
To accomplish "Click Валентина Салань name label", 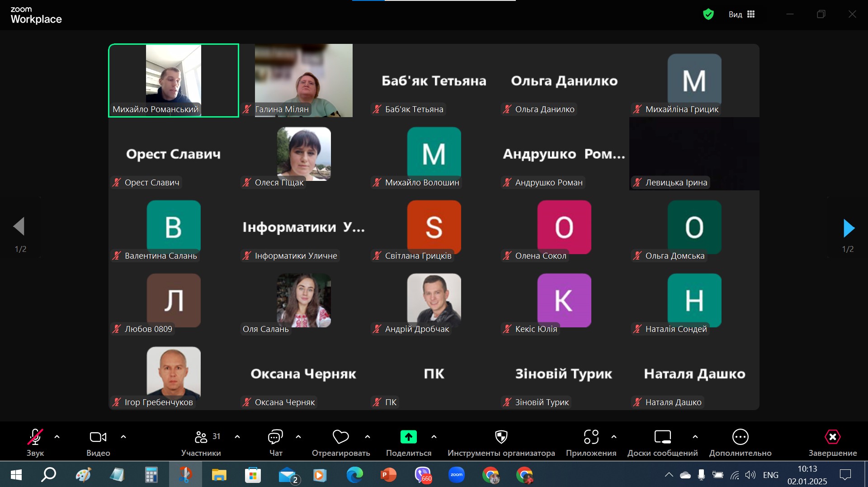I will 161,255.
